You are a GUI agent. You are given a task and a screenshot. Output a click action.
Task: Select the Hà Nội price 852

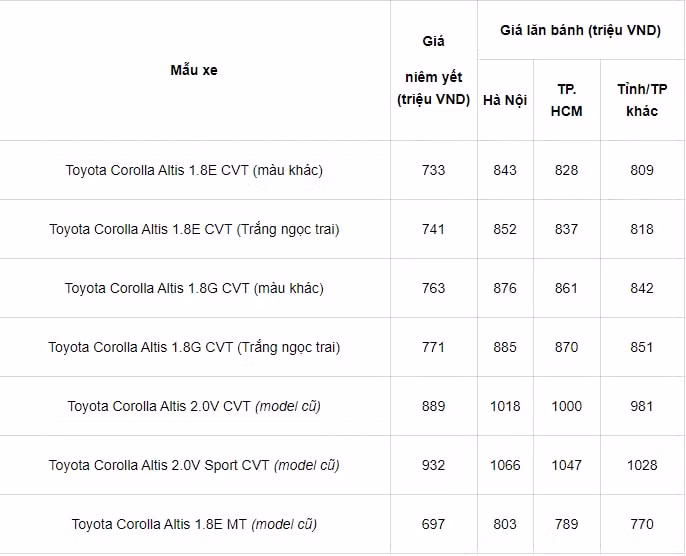pyautogui.click(x=505, y=229)
